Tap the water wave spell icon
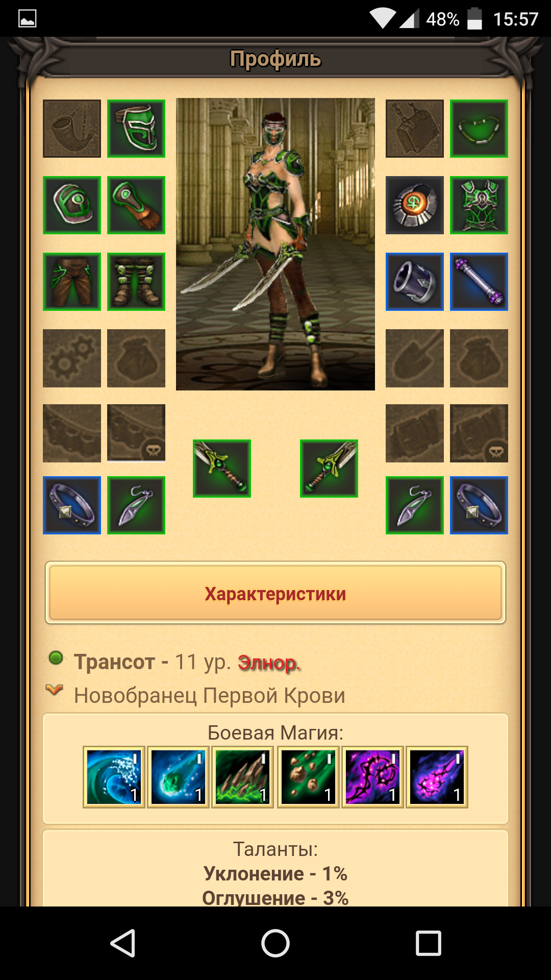Screen dimensions: 551x980 tap(114, 777)
